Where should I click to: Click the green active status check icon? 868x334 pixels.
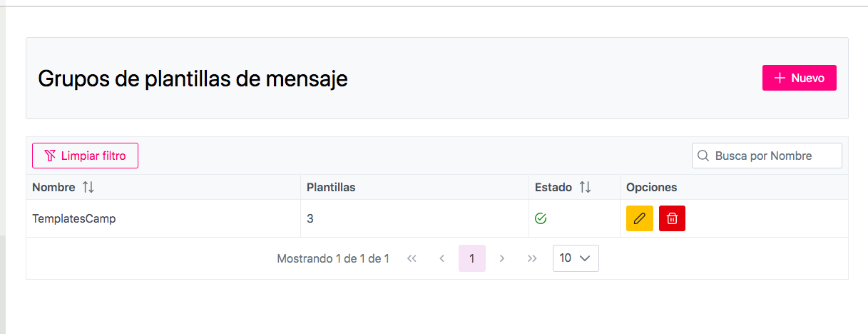click(x=541, y=218)
